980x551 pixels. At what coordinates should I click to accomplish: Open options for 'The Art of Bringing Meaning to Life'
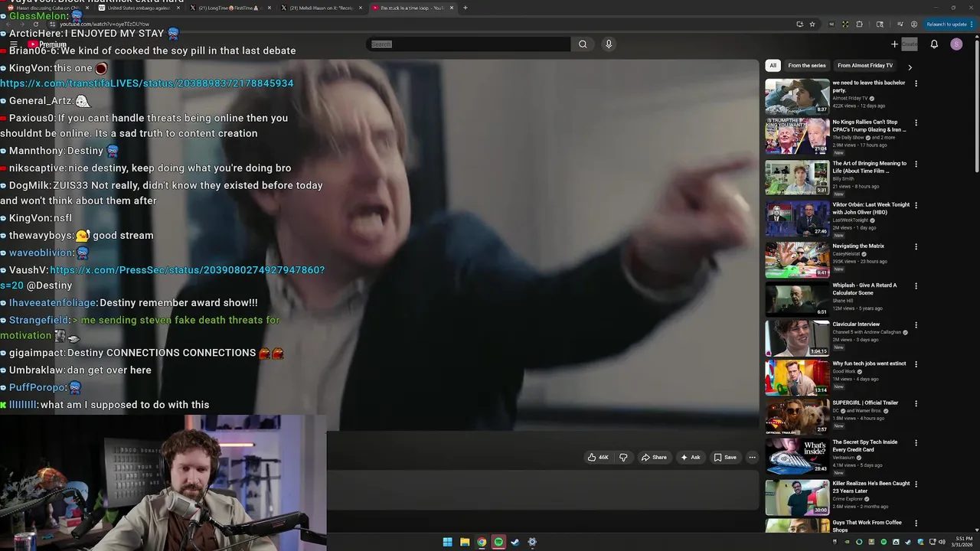[916, 164]
